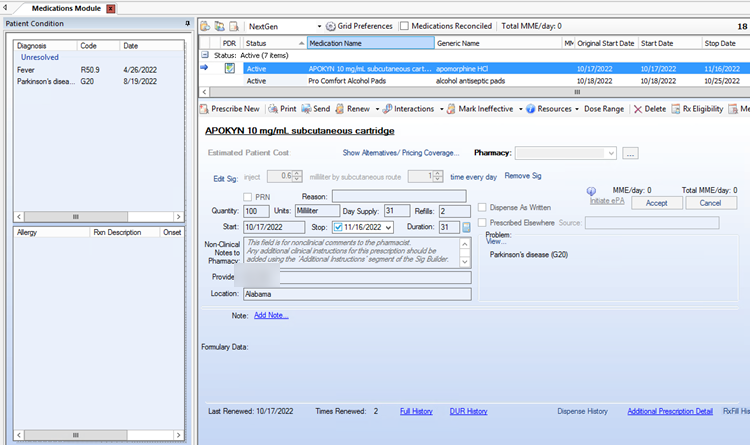The image size is (750, 445).
Task: Sort by Status column header
Action: [x=275, y=43]
